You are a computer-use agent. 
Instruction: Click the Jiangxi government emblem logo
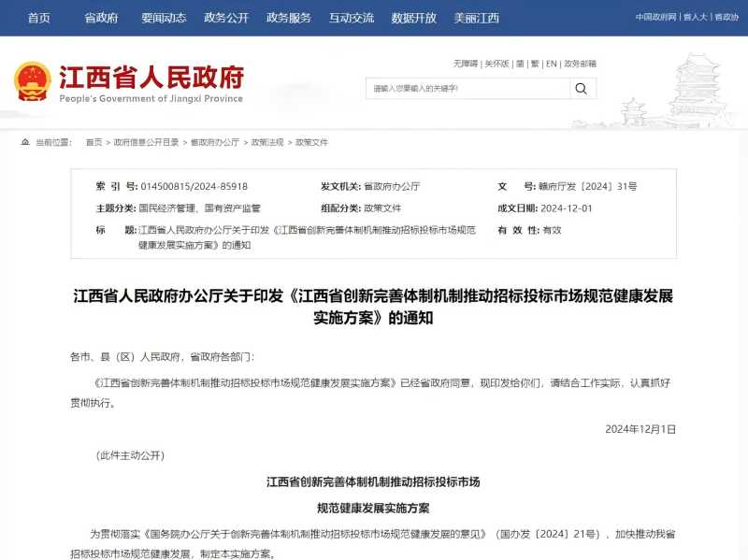[x=33, y=82]
